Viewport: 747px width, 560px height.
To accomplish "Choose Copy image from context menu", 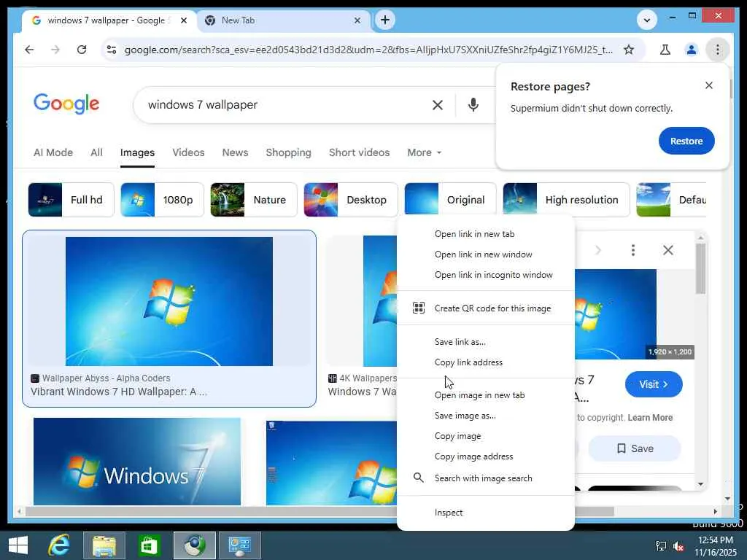I will click(485, 436).
